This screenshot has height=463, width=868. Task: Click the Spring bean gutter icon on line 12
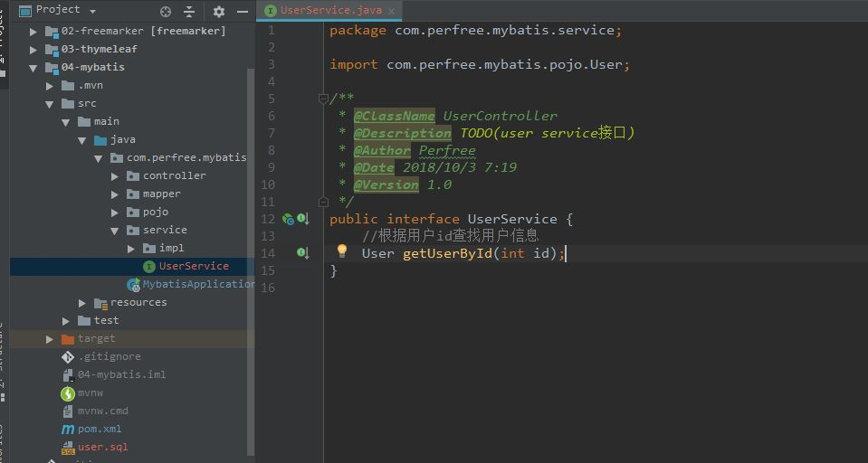tap(288, 220)
